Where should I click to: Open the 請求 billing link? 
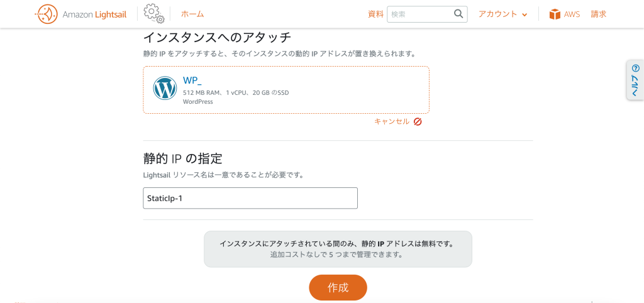[599, 14]
